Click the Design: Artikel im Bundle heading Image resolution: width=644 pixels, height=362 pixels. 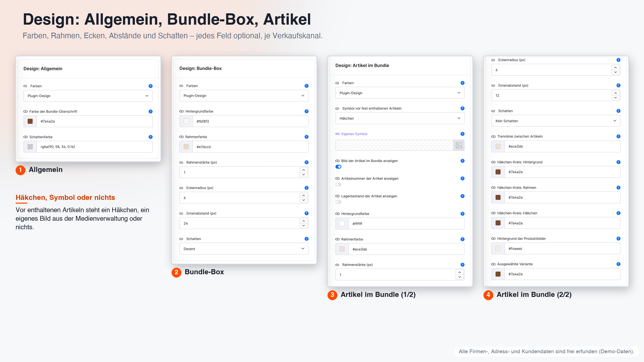click(362, 65)
